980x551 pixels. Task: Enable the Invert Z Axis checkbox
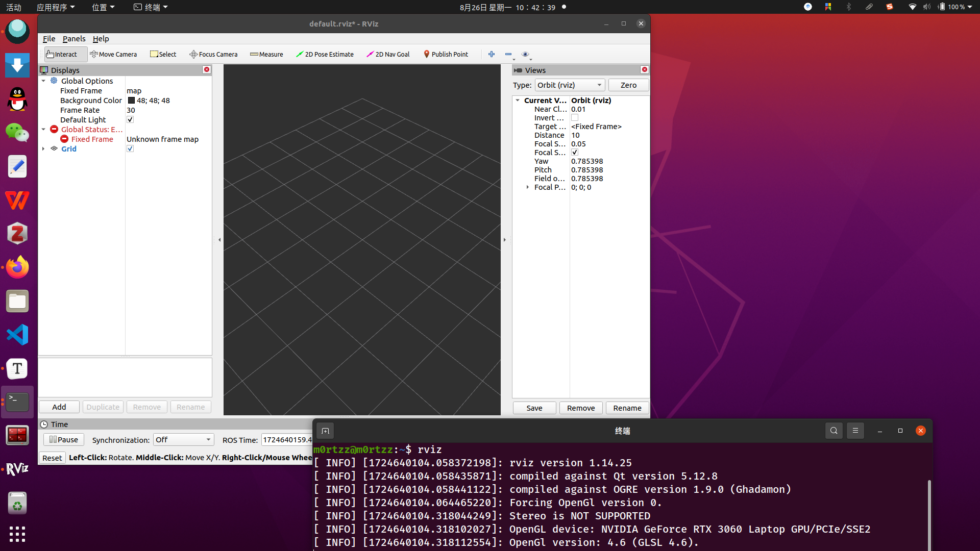(575, 118)
